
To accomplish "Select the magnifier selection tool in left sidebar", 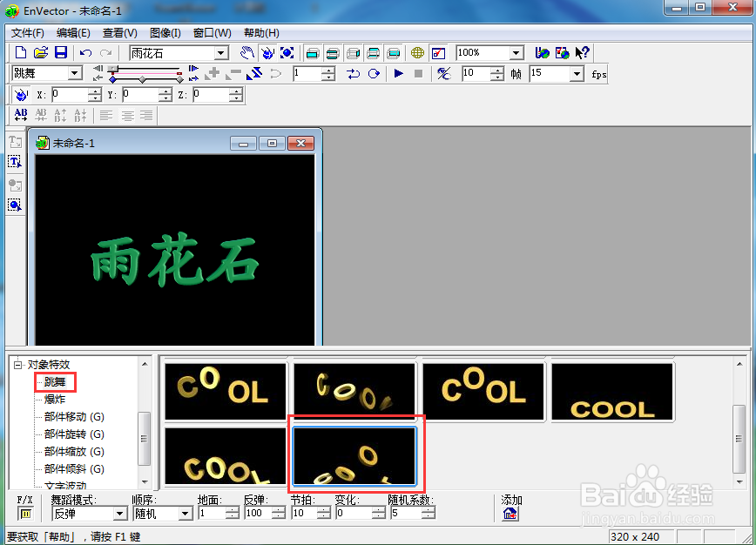I will tap(15, 205).
